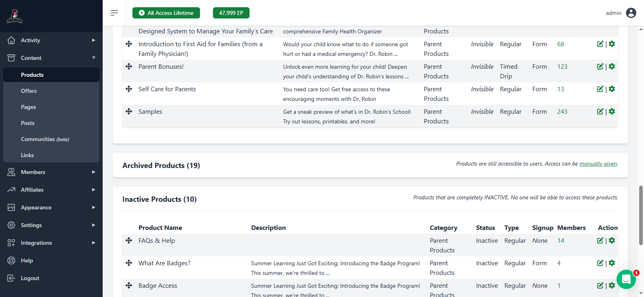The width and height of the screenshot is (644, 297).
Task: Click the 47,999 EP badge button
Action: pos(231,13)
